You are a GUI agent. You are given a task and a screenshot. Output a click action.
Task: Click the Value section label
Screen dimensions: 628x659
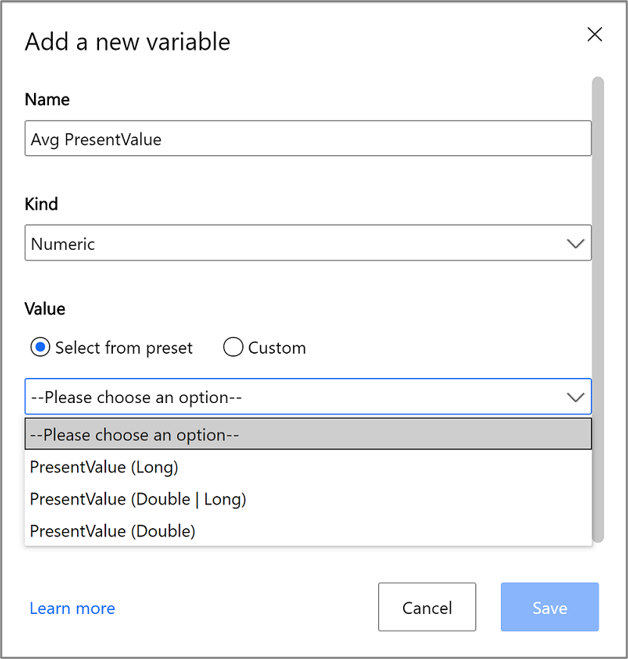tap(45, 310)
